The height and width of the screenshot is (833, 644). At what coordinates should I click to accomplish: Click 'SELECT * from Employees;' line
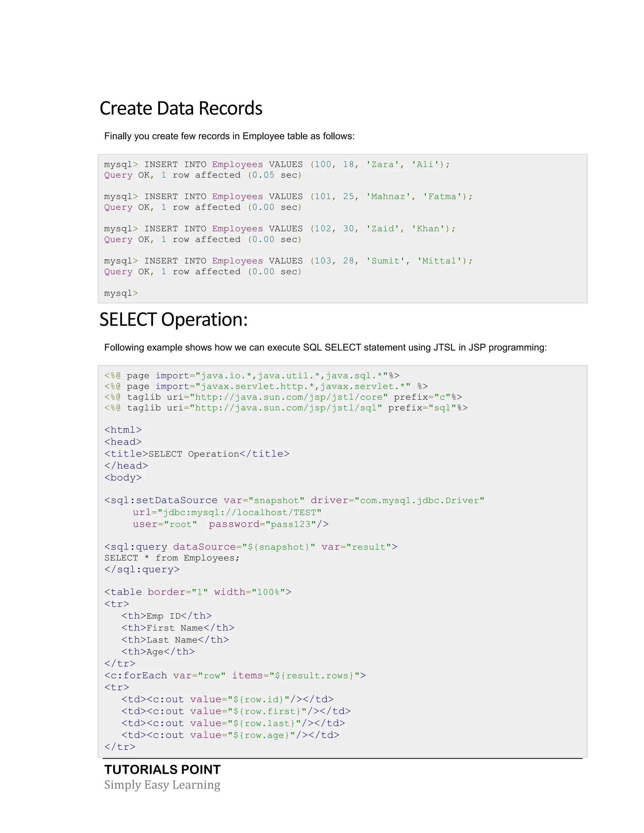click(172, 558)
